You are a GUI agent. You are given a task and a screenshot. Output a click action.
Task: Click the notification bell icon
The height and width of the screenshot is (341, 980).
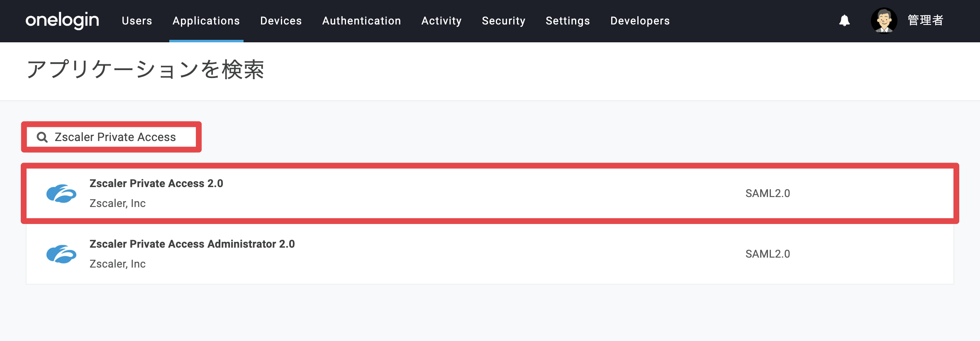point(844,21)
